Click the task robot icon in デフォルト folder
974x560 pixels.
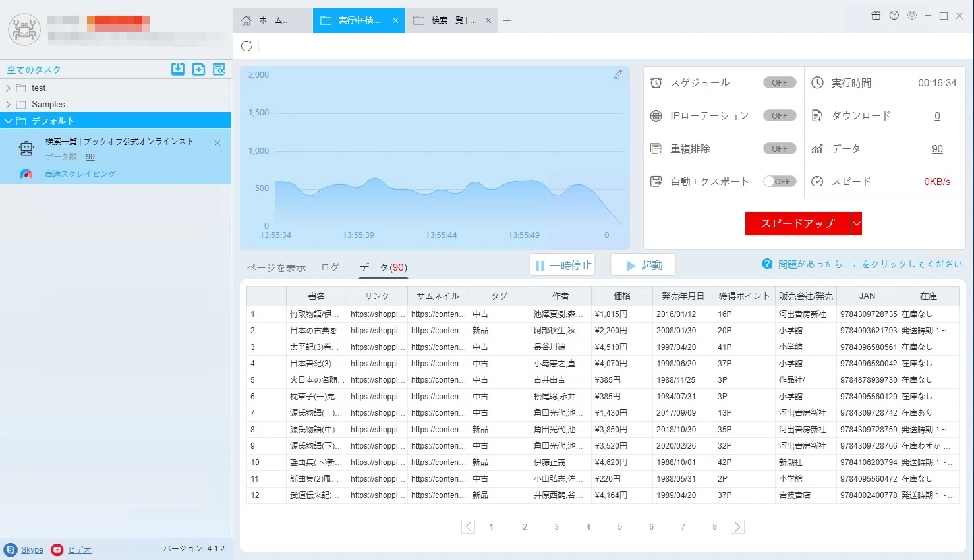click(x=26, y=148)
